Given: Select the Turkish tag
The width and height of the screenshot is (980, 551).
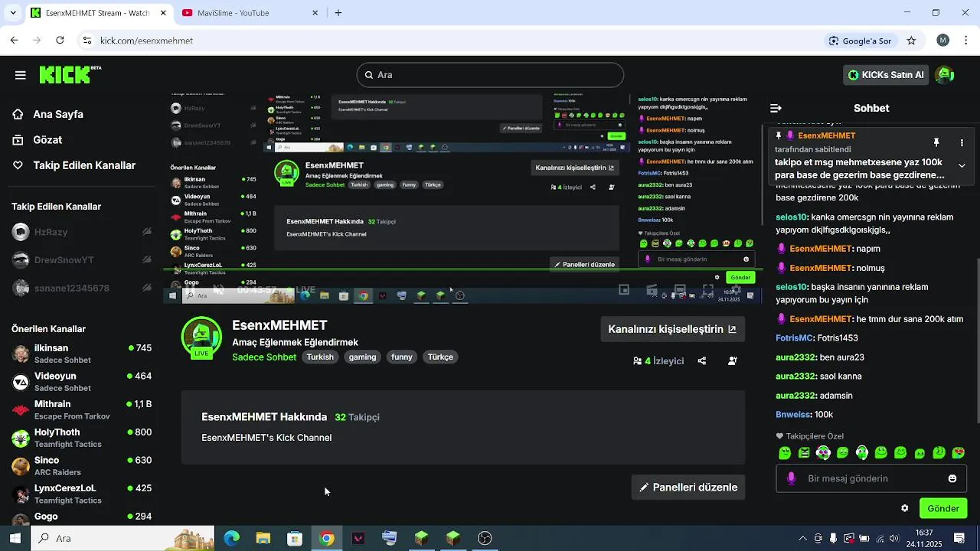Looking at the screenshot, I should click(320, 357).
